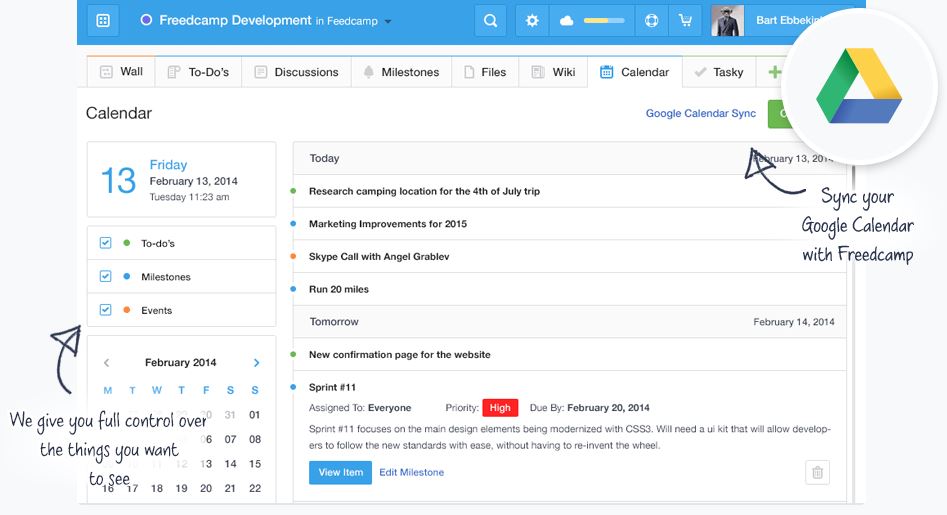This screenshot has width=947, height=515.
Task: Uncheck the Milestones filter checkbox
Action: 106,276
